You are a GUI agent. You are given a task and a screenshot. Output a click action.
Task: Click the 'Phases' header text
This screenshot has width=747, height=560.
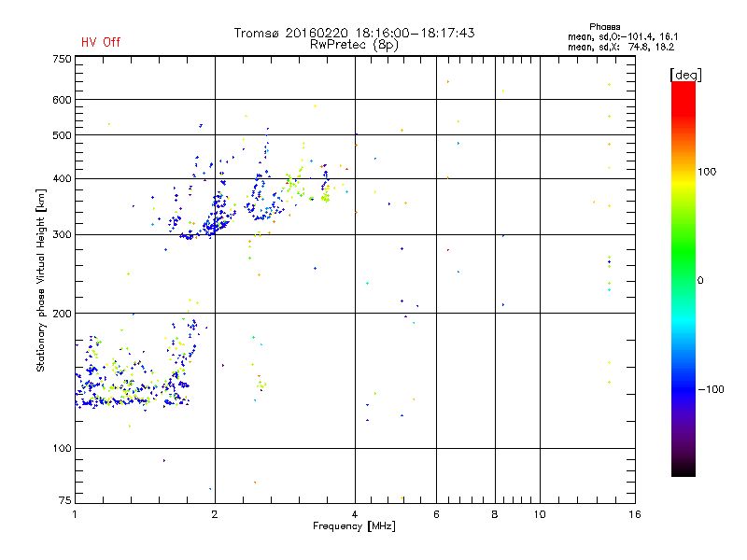[x=604, y=27]
